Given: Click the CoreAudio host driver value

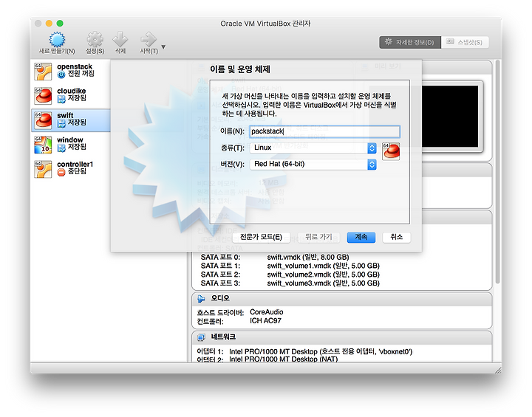Looking at the screenshot, I should [266, 312].
